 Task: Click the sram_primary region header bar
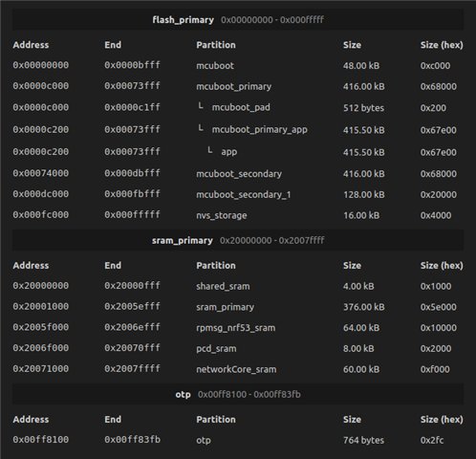pos(238,240)
